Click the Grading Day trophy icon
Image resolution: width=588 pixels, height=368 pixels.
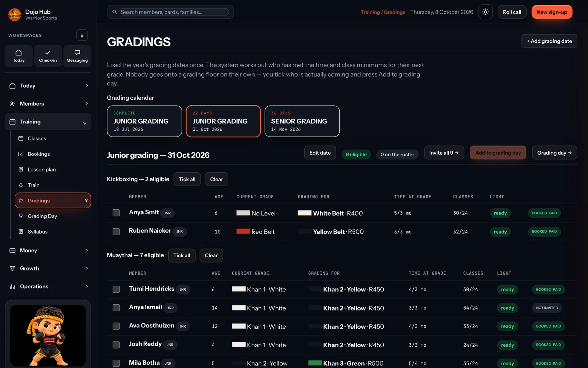(x=21, y=216)
